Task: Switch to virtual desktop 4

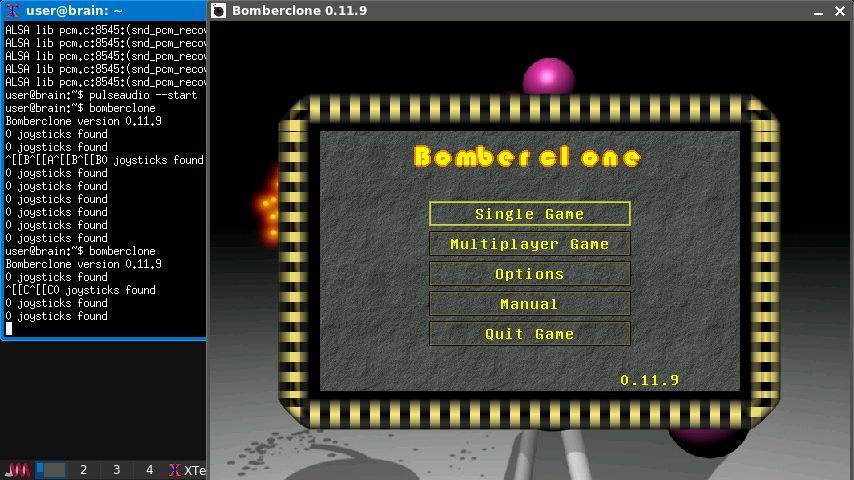Action: point(150,469)
